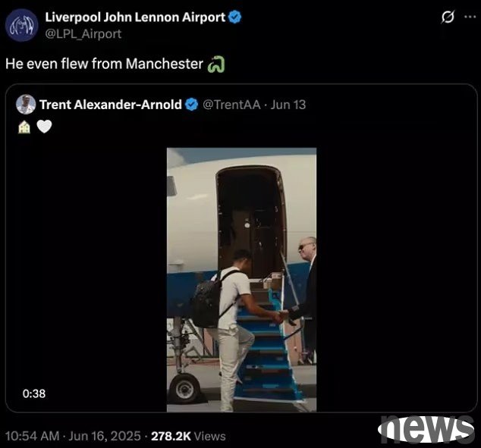Visit the @LPL_Airport handle
Screen dimensions: 481x448
(83, 33)
